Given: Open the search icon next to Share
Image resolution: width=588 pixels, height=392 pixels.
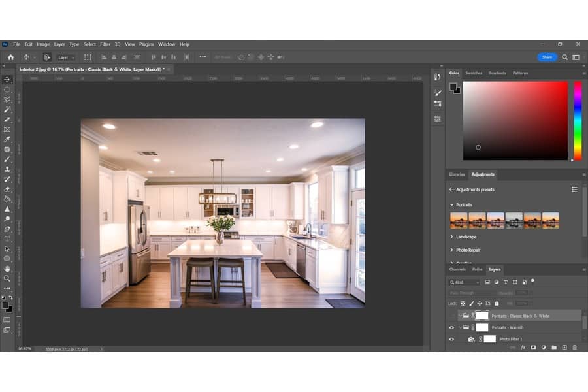Looking at the screenshot, I should coord(564,57).
